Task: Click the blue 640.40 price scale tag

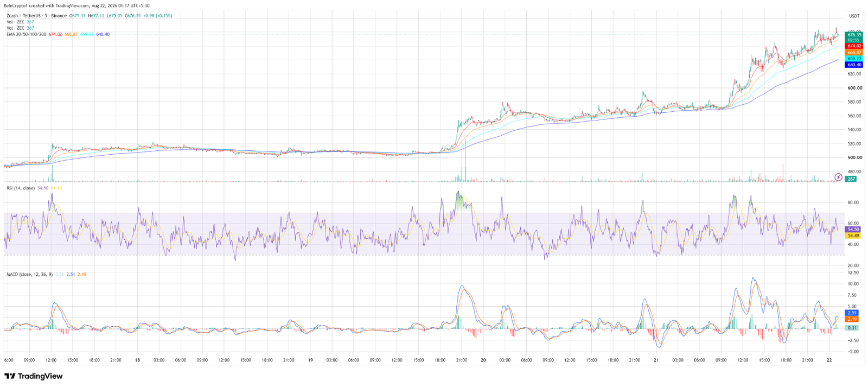Action: (x=854, y=65)
